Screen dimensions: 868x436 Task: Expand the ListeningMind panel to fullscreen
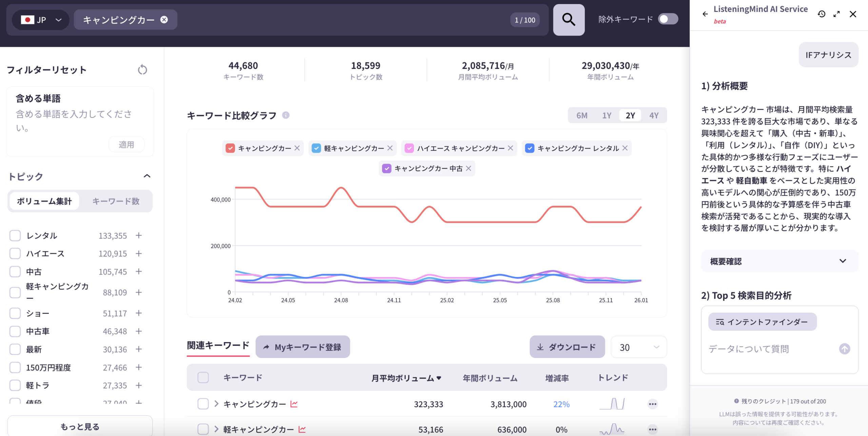click(x=836, y=14)
